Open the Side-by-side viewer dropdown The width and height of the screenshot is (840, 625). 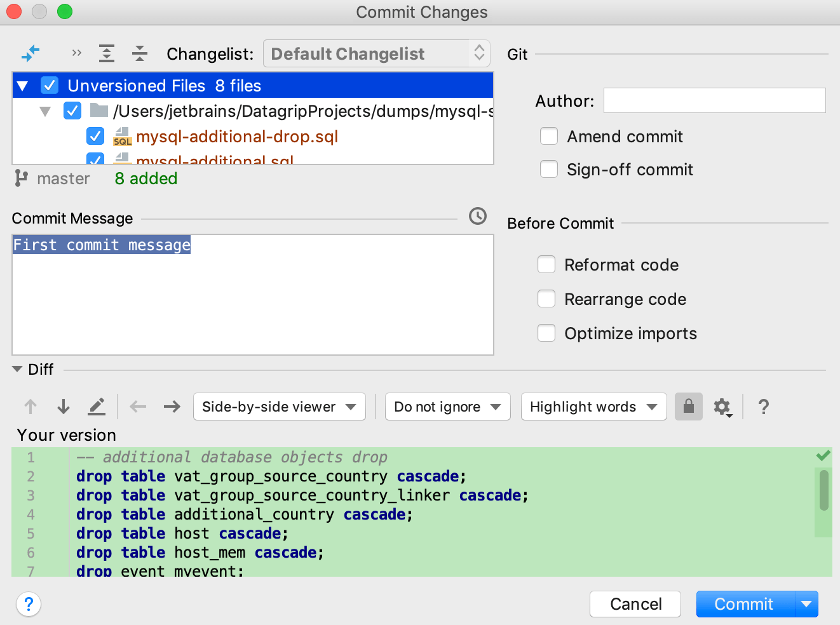(x=280, y=407)
